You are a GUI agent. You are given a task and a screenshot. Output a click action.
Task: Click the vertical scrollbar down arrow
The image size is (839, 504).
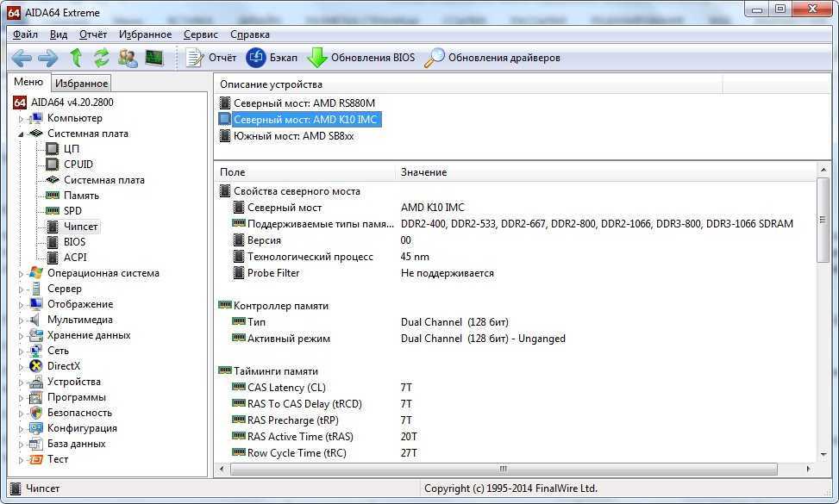823,454
